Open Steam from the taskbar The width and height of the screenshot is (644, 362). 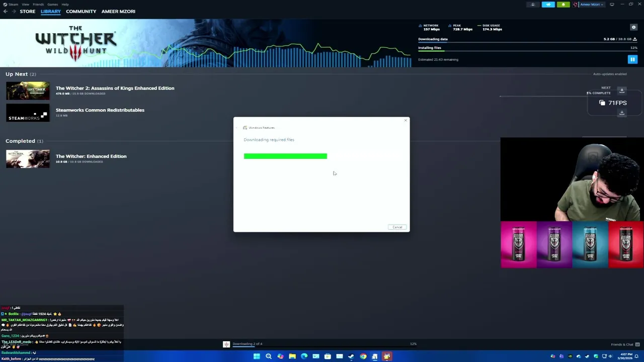(351, 356)
